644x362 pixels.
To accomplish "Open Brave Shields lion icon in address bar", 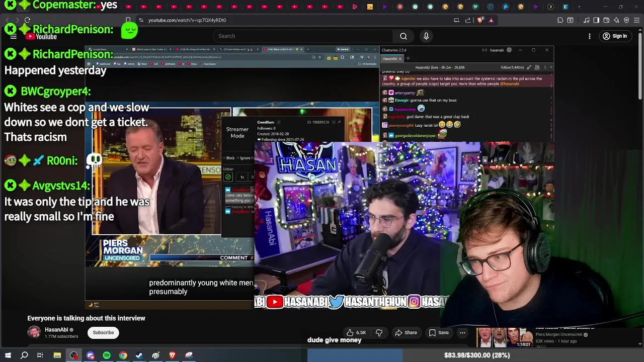I will click(480, 20).
